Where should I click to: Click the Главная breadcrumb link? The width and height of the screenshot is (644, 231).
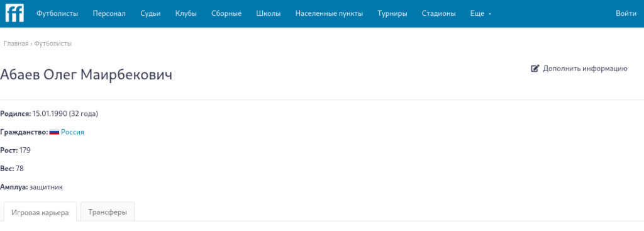tap(16, 43)
